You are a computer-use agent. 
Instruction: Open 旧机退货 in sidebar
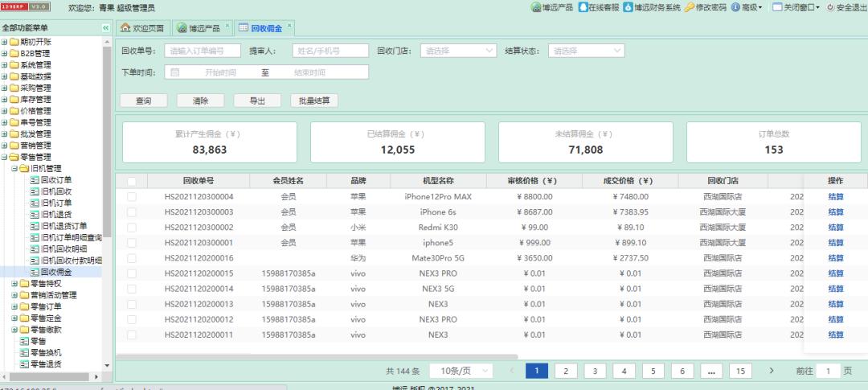coord(56,215)
